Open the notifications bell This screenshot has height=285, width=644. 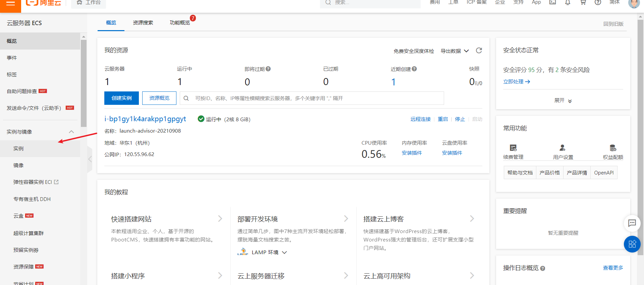(x=568, y=2)
